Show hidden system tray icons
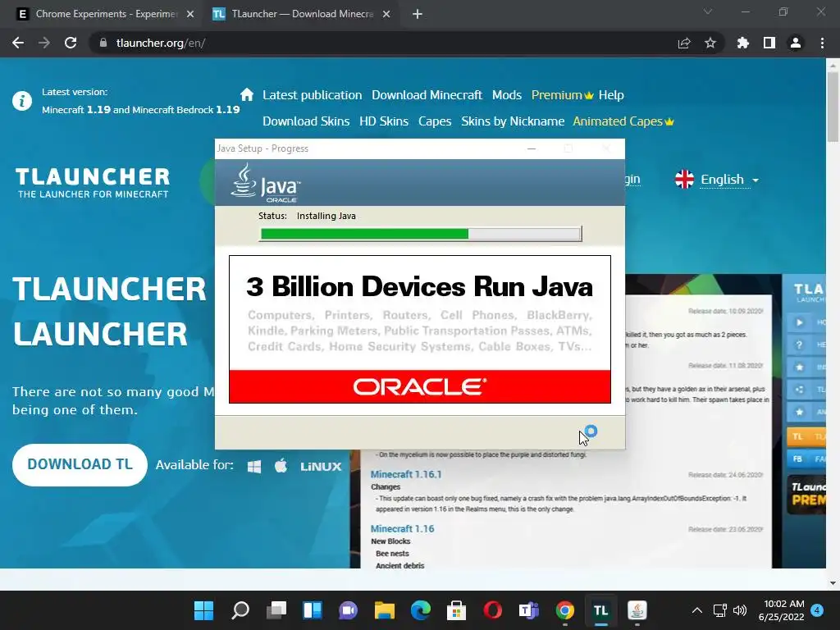This screenshot has width=840, height=630. coord(696,610)
